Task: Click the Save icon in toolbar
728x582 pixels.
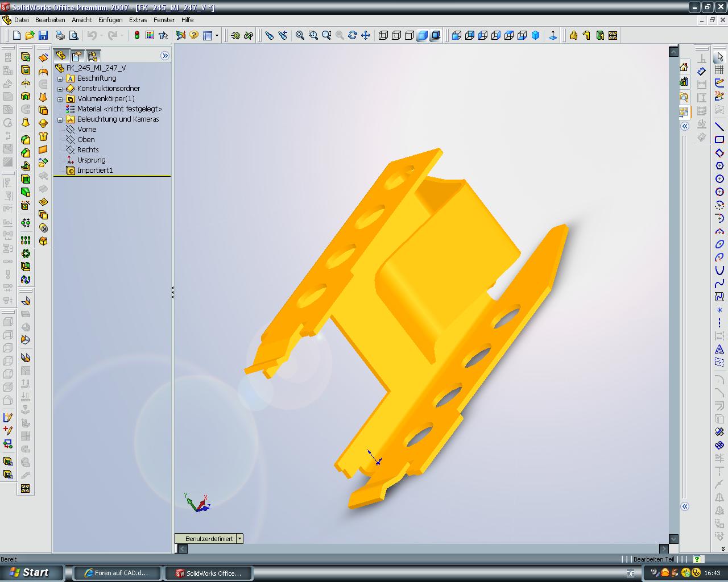Action: [x=43, y=35]
